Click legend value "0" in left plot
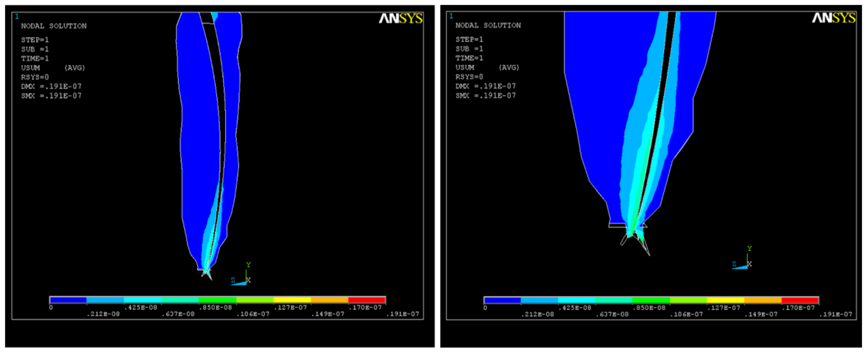This screenshot has height=353, width=868. click(x=51, y=308)
